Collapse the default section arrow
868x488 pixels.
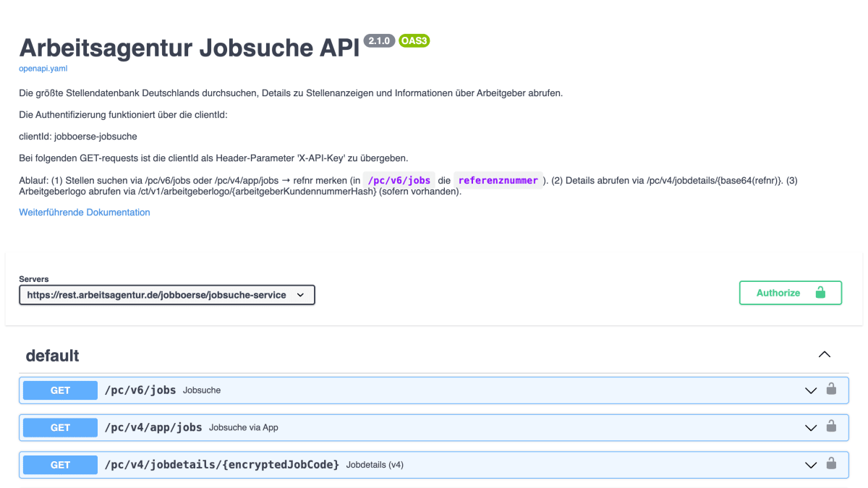[x=824, y=355]
